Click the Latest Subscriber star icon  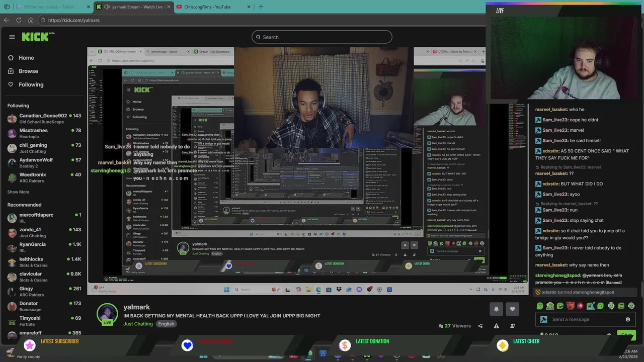(x=30, y=345)
